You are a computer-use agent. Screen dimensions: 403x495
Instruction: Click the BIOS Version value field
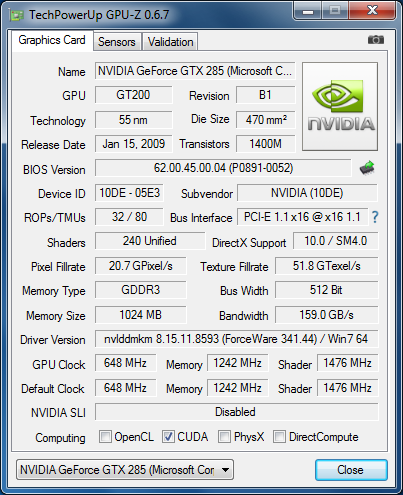click(223, 168)
